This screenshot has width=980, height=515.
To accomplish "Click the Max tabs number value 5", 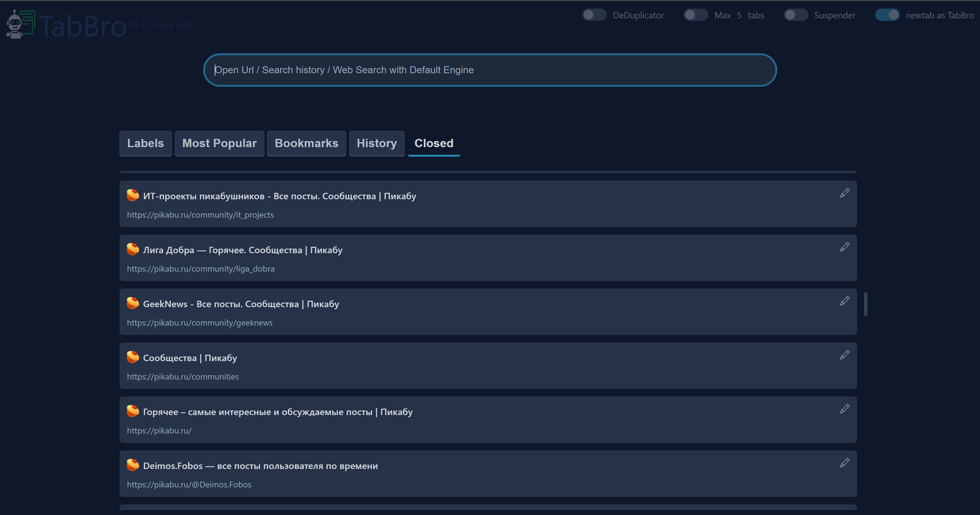I will click(739, 15).
